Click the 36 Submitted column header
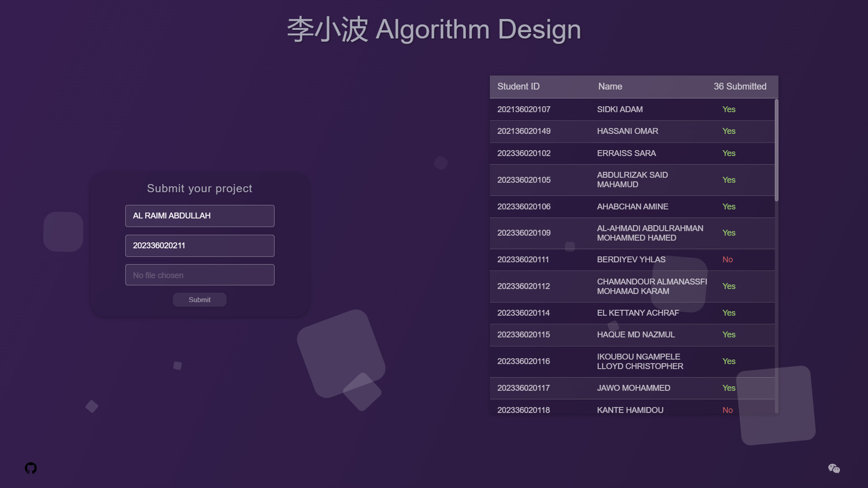This screenshot has height=488, width=868. (x=740, y=86)
